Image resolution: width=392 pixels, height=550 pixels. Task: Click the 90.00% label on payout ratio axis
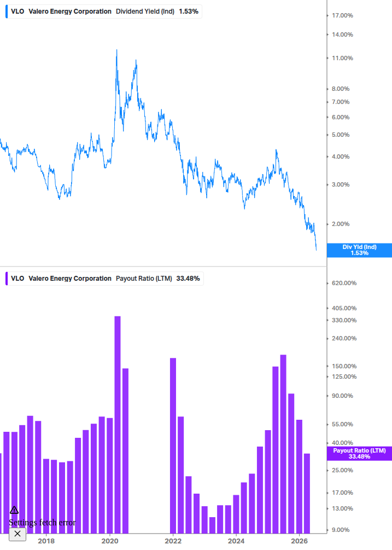342,396
